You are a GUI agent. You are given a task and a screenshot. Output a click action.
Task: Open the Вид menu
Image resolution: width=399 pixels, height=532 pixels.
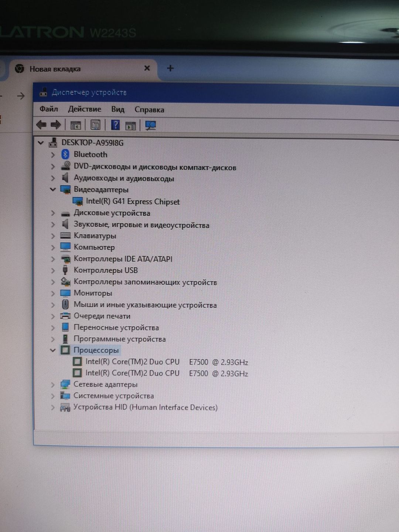tap(118, 109)
